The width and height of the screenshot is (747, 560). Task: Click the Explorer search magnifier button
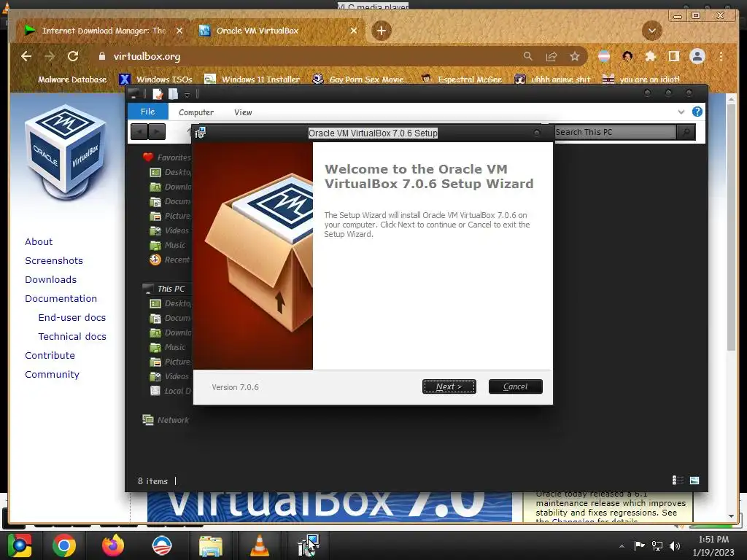pos(686,133)
